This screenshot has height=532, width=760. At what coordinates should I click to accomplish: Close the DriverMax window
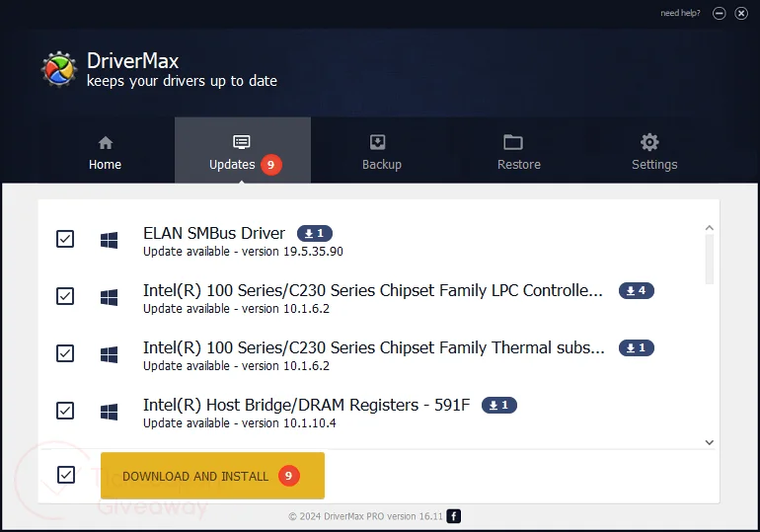(x=741, y=13)
